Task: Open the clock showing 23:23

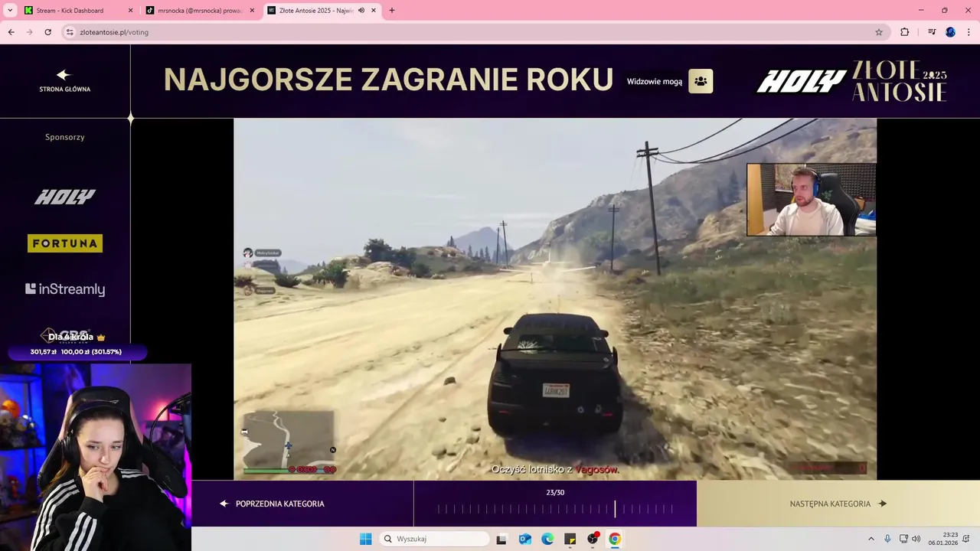Action: (943, 539)
